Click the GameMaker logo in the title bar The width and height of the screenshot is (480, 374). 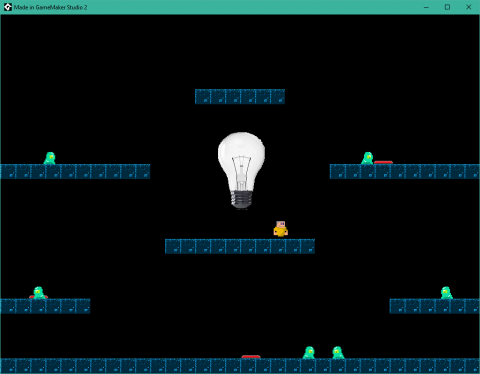(x=8, y=7)
